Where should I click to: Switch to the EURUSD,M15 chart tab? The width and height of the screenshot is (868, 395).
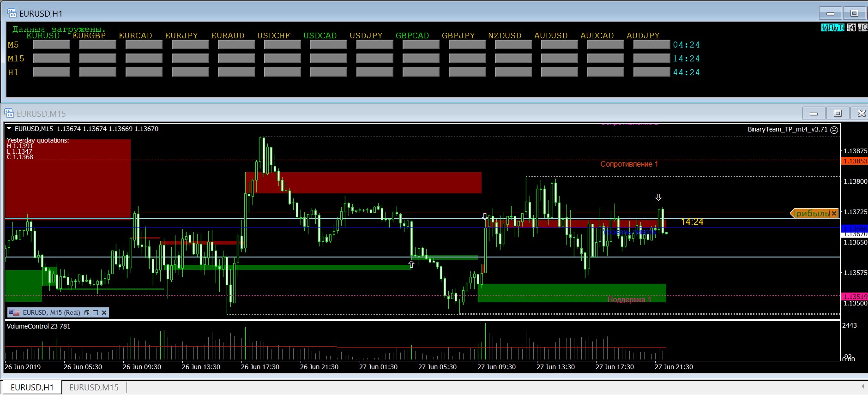[x=94, y=388]
